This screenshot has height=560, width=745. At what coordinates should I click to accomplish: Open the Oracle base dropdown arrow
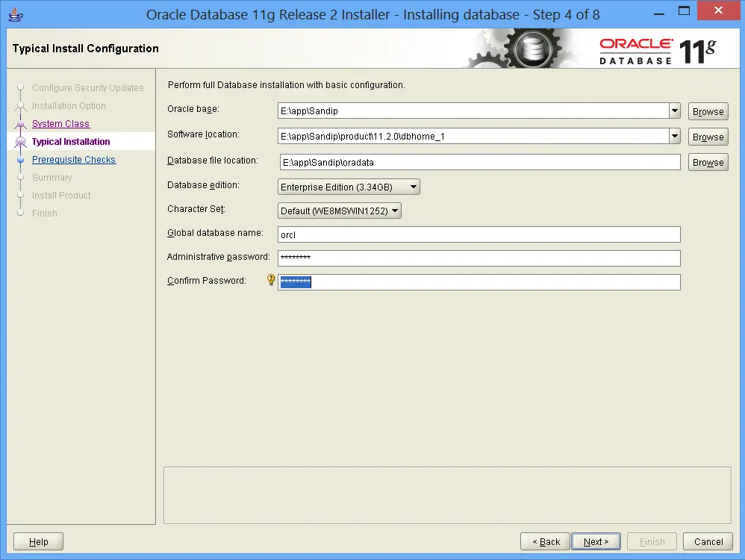[x=675, y=111]
